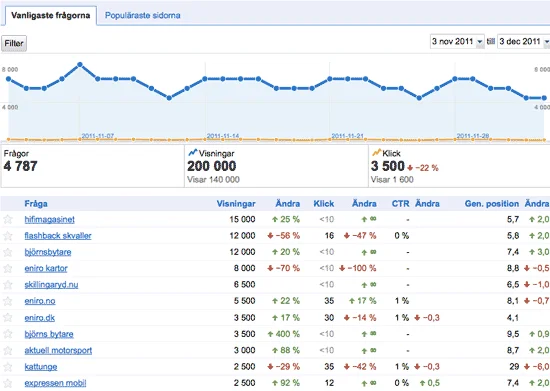Open the Vanligaste frågorna tab

51,15
